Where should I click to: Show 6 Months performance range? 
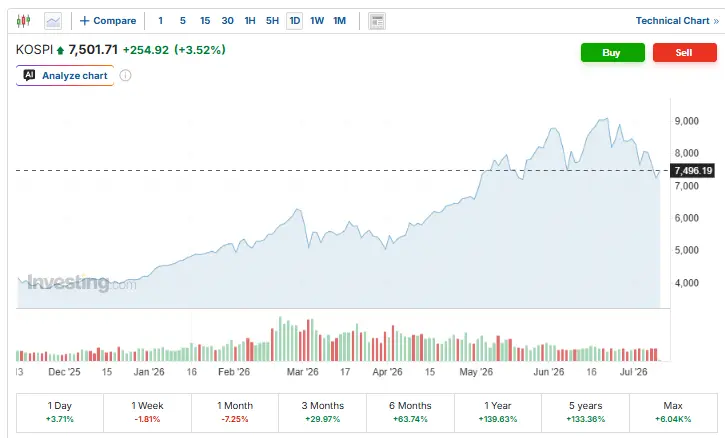pyautogui.click(x=410, y=413)
